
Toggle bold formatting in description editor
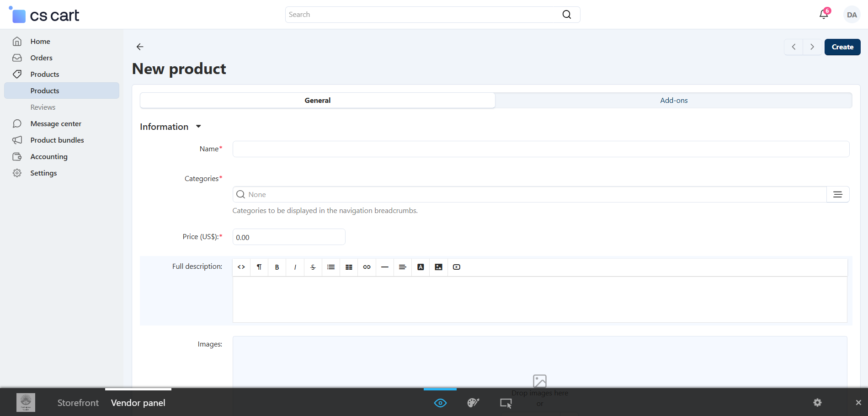[x=277, y=267]
